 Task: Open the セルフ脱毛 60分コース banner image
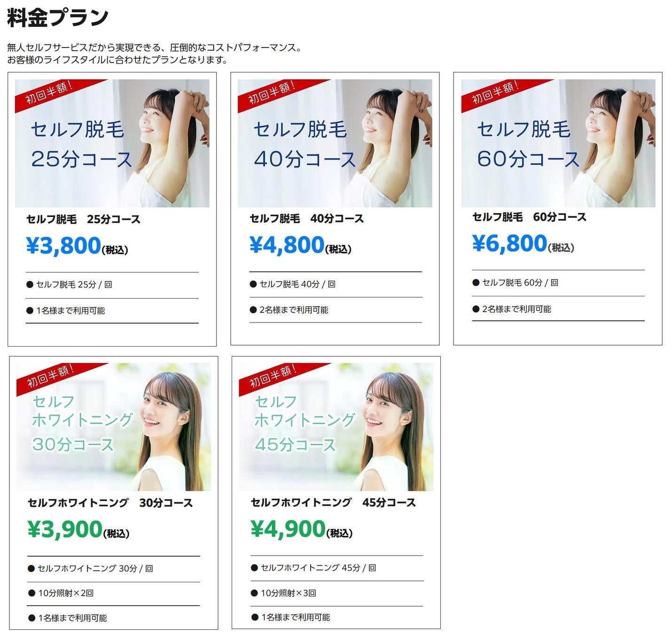pyautogui.click(x=558, y=143)
